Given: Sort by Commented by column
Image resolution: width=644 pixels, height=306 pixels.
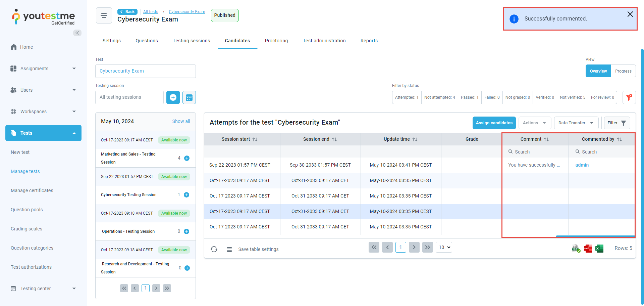Looking at the screenshot, I should point(620,139).
